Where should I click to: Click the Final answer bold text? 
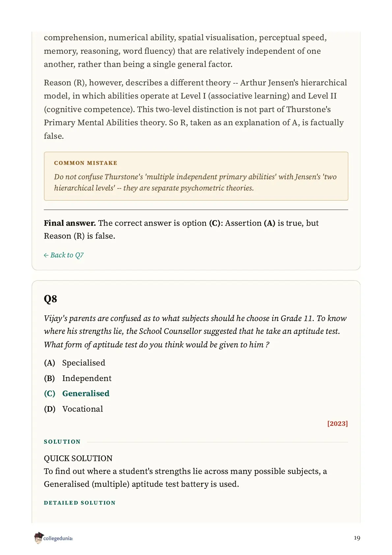[70, 223]
